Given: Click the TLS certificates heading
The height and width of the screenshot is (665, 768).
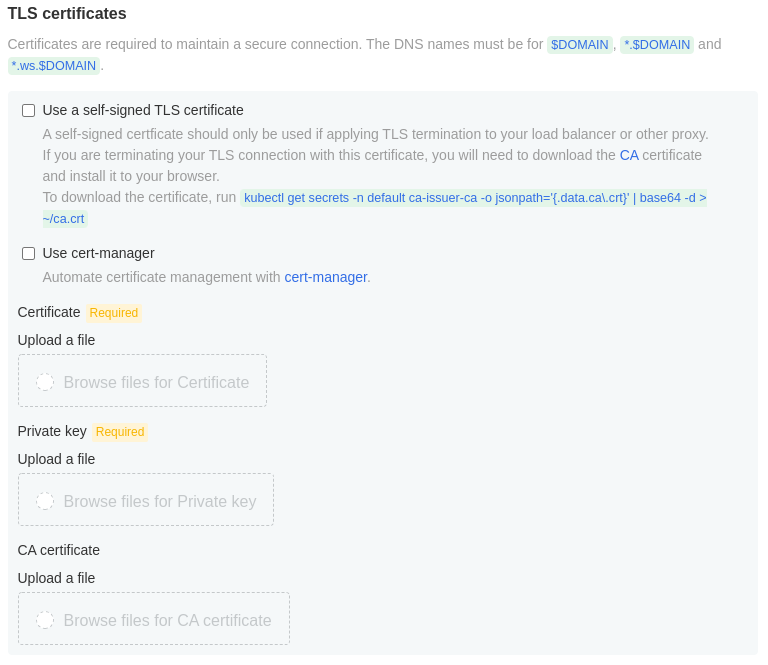Looking at the screenshot, I should (67, 14).
